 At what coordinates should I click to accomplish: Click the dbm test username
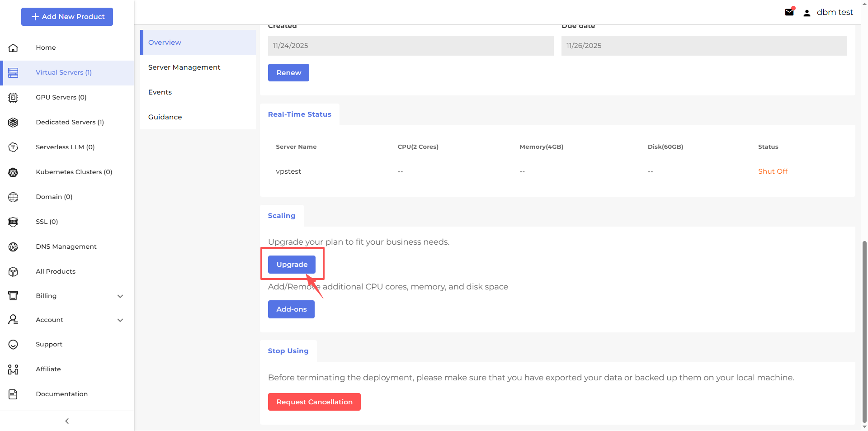835,12
